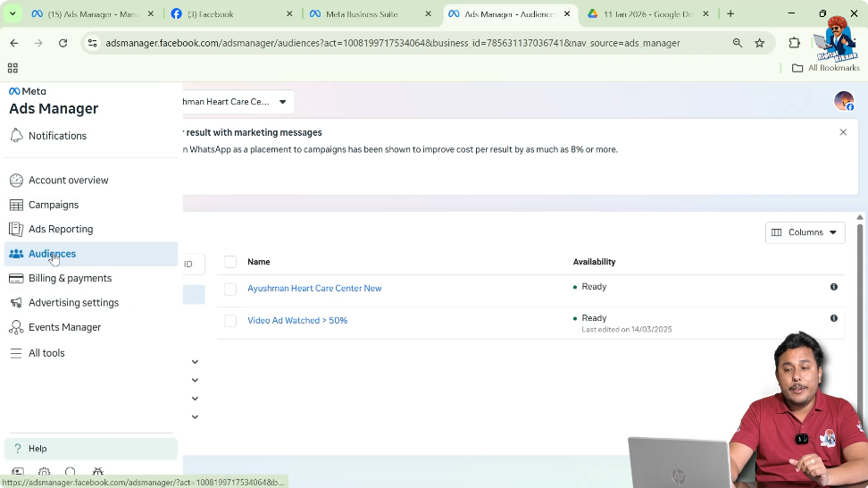Viewport: 868px width, 488px height.
Task: Sort by the Name column header
Action: tap(258, 262)
